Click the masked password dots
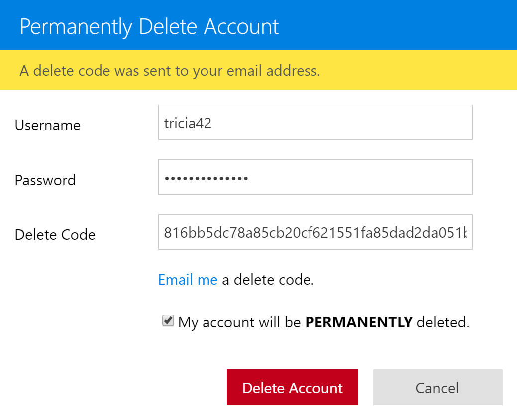This screenshot has height=420, width=517. click(x=207, y=178)
